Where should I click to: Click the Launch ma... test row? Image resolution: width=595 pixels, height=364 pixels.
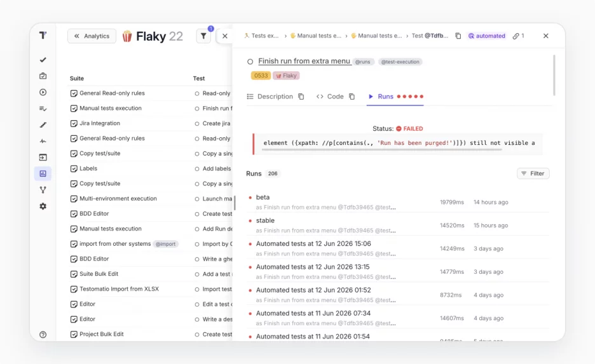tap(213, 199)
